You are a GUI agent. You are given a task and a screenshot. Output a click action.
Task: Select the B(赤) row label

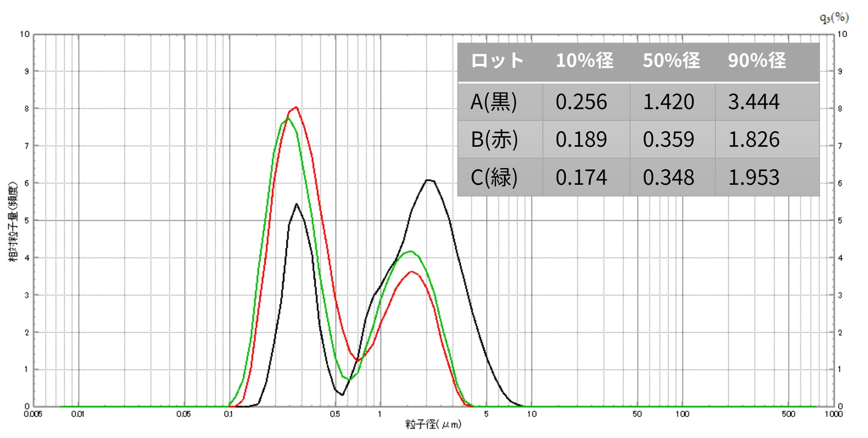click(494, 139)
